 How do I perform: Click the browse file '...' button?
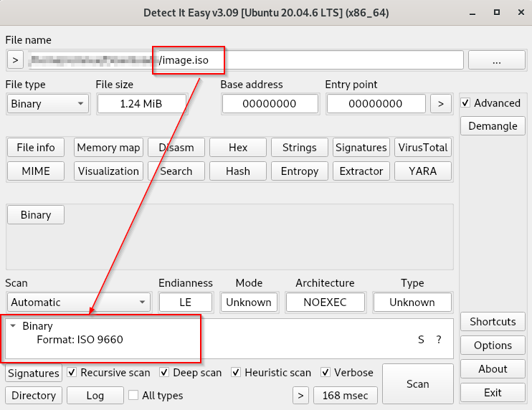[x=496, y=60]
